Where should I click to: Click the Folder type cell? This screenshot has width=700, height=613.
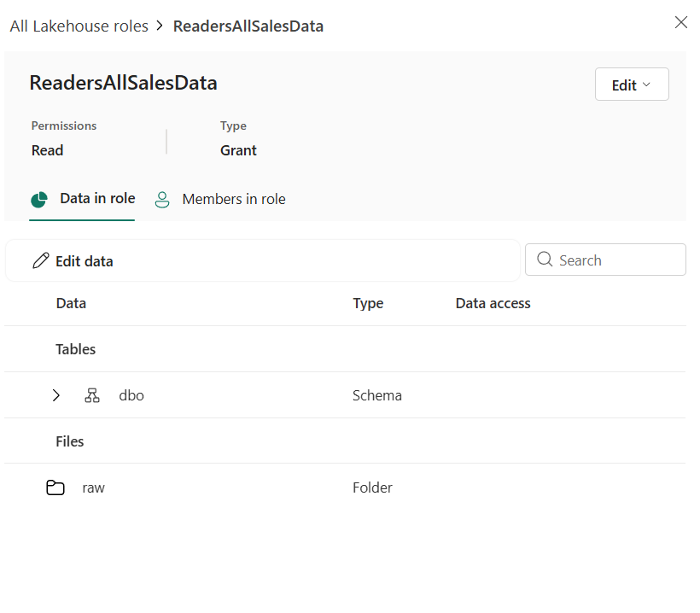(372, 487)
